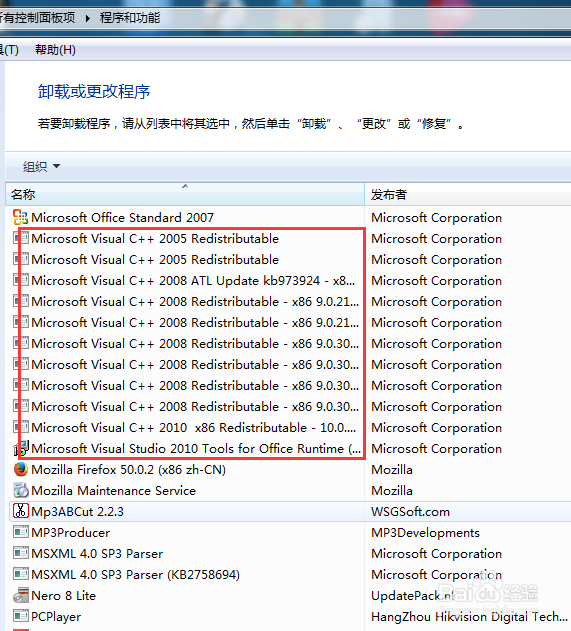The height and width of the screenshot is (631, 571).
Task: Click icon of MSXML 4.0 SP3 Parser (KB2758694)
Action: pos(21,574)
